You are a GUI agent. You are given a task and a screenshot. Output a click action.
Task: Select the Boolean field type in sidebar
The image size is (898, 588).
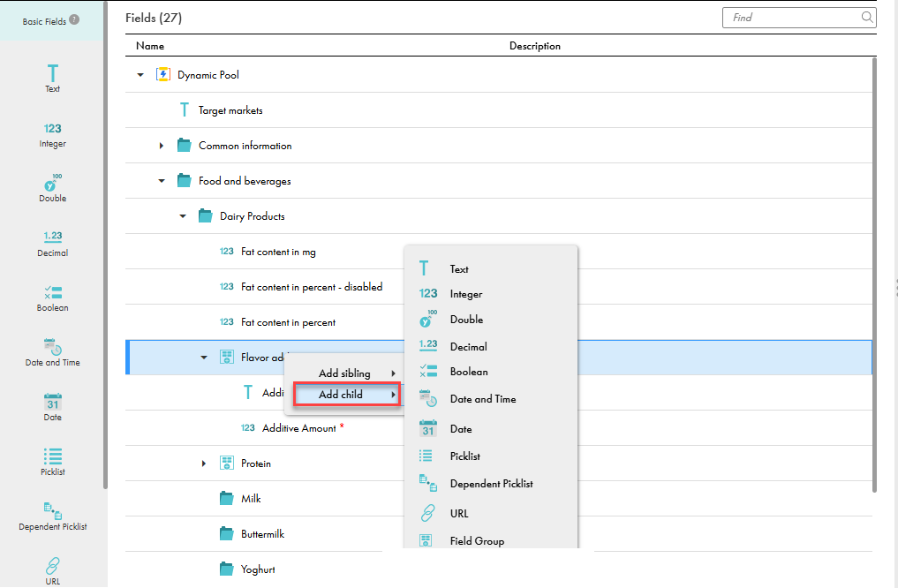coord(52,299)
